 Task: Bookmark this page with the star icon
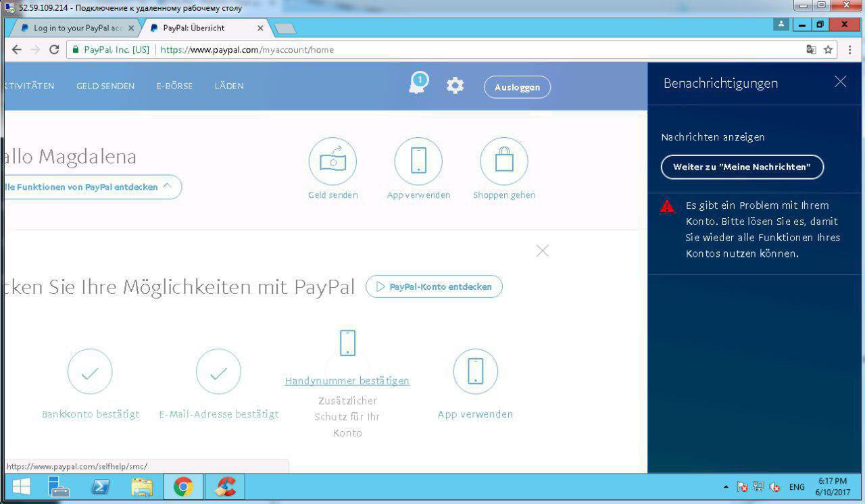tap(828, 49)
